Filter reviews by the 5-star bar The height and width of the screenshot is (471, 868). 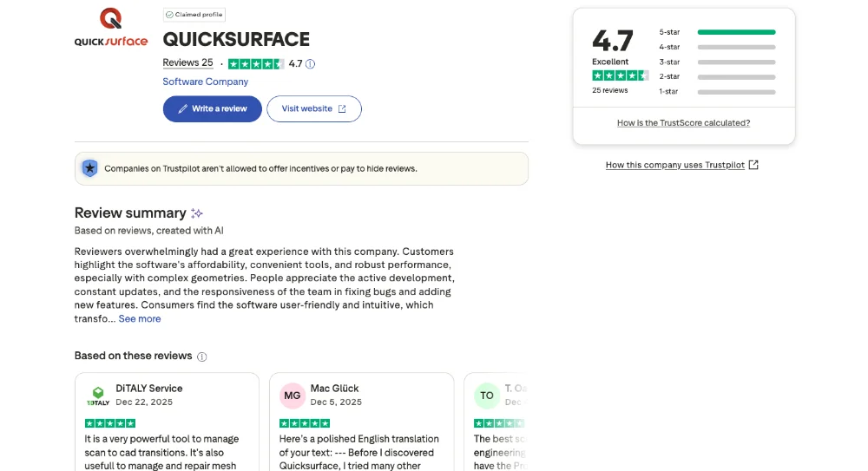pyautogui.click(x=736, y=32)
